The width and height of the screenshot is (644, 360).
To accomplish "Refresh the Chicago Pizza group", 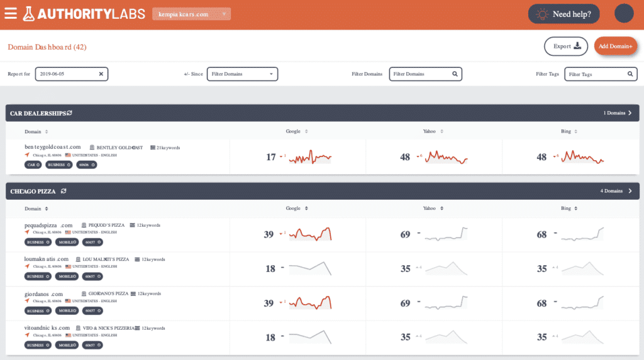I will [64, 191].
